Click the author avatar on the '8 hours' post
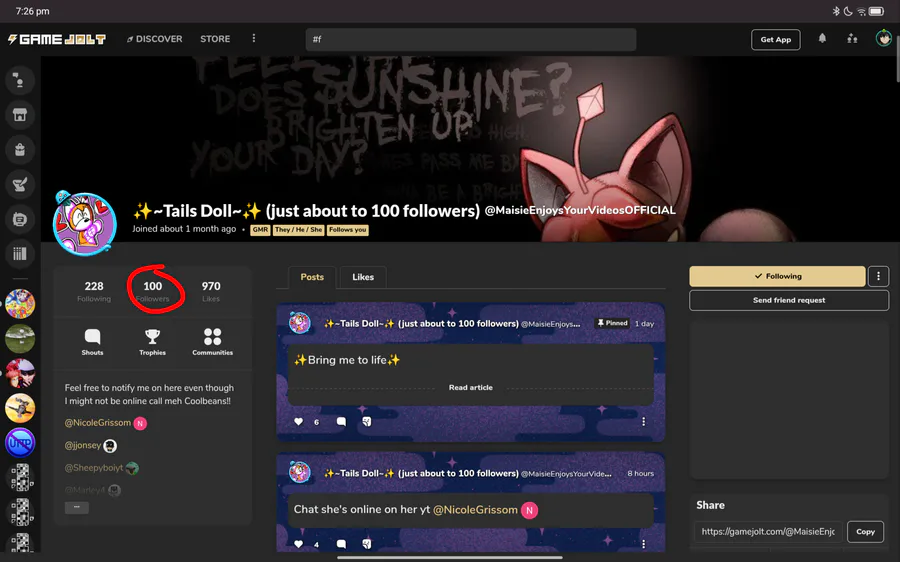Screen dimensions: 900x562 [300, 473]
